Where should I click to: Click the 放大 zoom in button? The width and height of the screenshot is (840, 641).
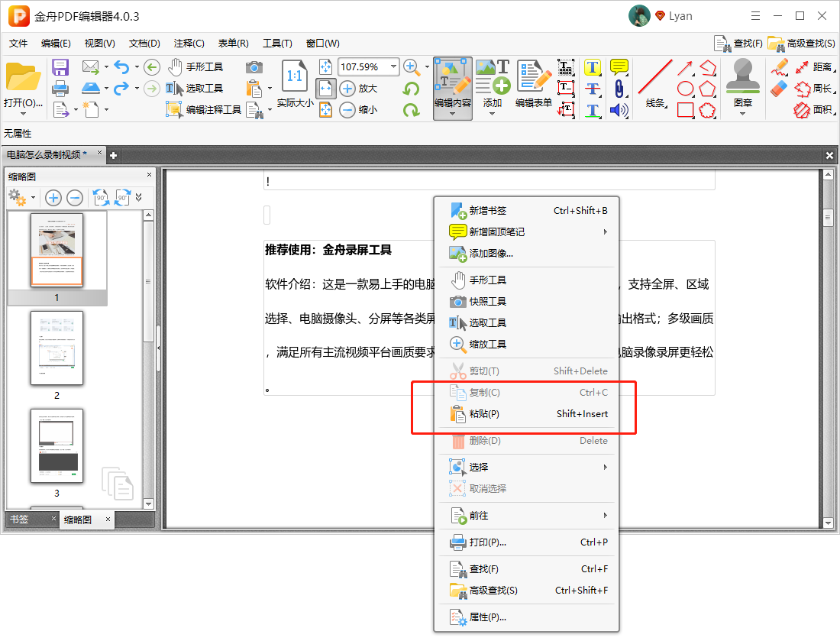point(359,89)
